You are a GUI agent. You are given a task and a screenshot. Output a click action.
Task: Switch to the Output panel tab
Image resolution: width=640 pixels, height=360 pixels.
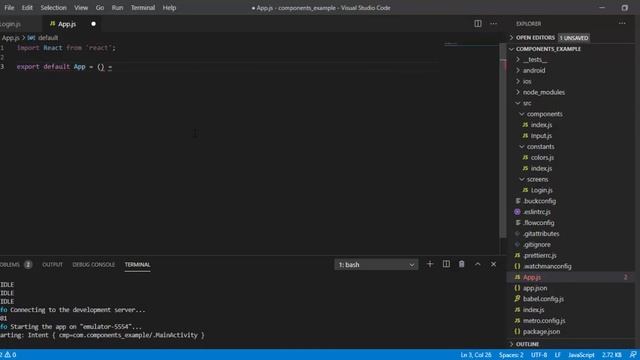point(53,264)
